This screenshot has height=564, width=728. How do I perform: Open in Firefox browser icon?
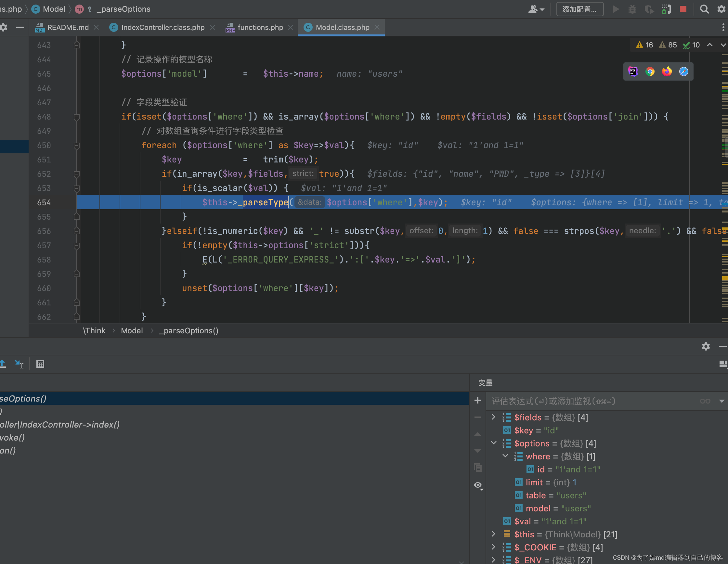[667, 71]
